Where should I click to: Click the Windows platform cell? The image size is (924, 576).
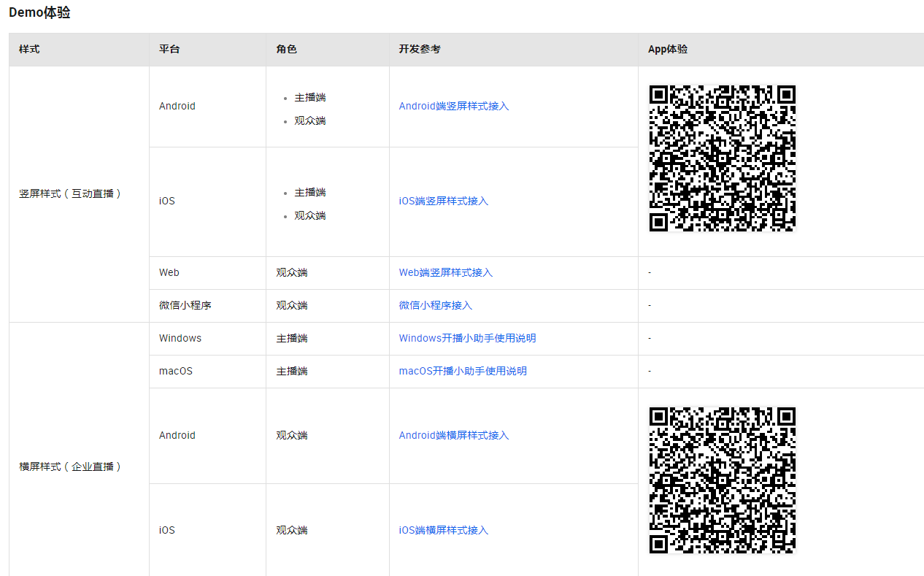coord(207,339)
